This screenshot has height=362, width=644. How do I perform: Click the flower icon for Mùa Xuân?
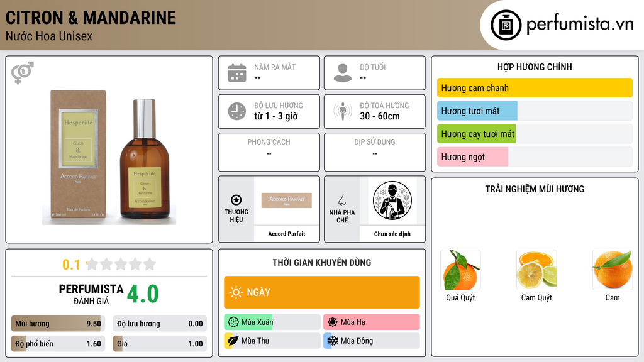pyautogui.click(x=233, y=322)
